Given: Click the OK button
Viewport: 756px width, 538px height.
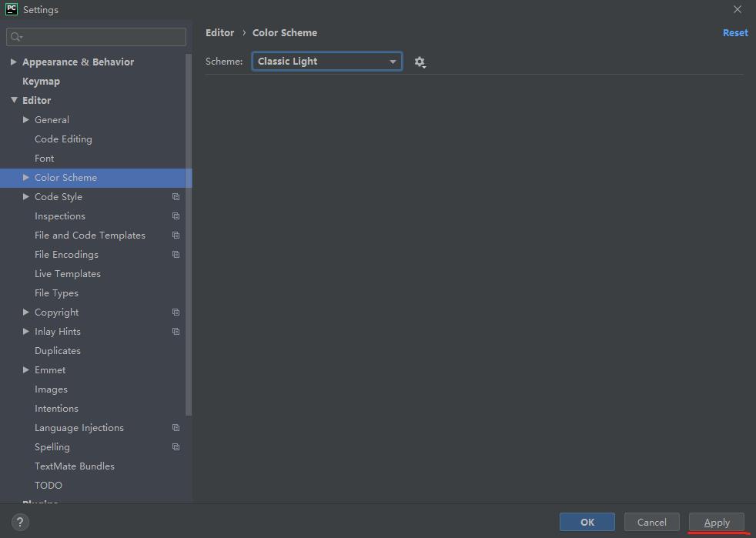Looking at the screenshot, I should click(x=587, y=522).
